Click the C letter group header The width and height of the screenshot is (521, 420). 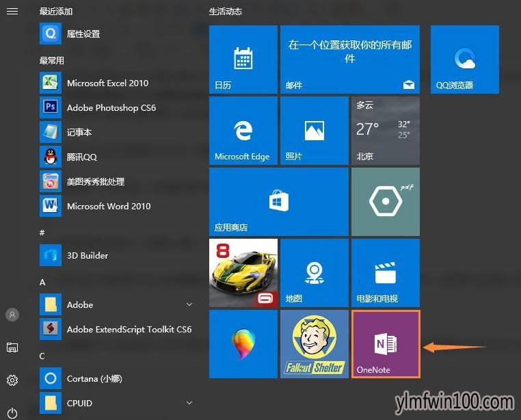click(42, 356)
